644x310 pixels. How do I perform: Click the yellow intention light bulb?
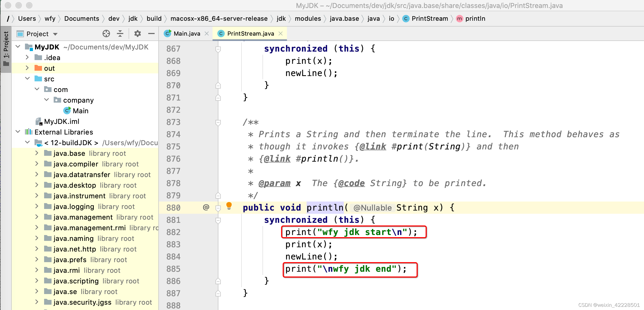[x=229, y=206]
